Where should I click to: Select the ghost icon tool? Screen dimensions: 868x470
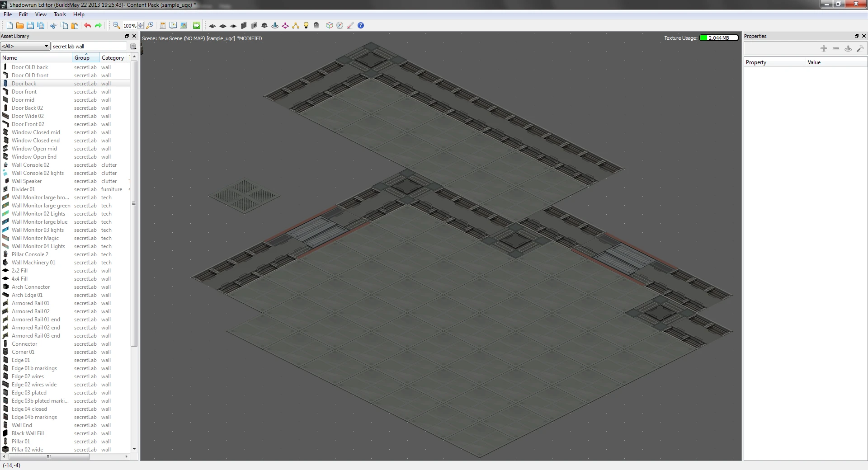click(x=316, y=26)
